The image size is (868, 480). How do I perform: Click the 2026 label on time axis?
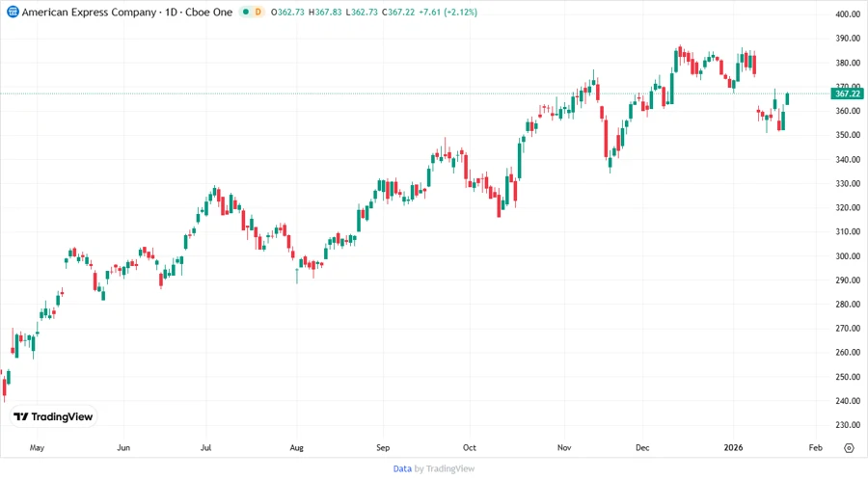[x=734, y=447]
